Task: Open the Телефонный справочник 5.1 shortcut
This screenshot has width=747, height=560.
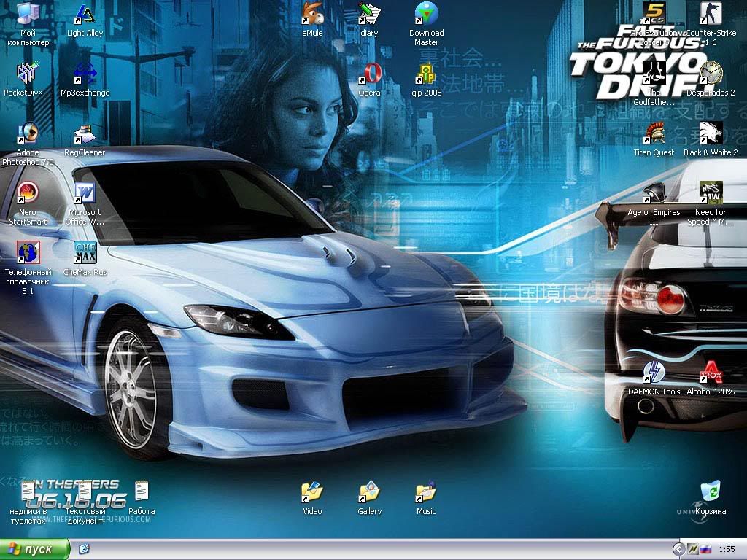Action: coord(28,253)
